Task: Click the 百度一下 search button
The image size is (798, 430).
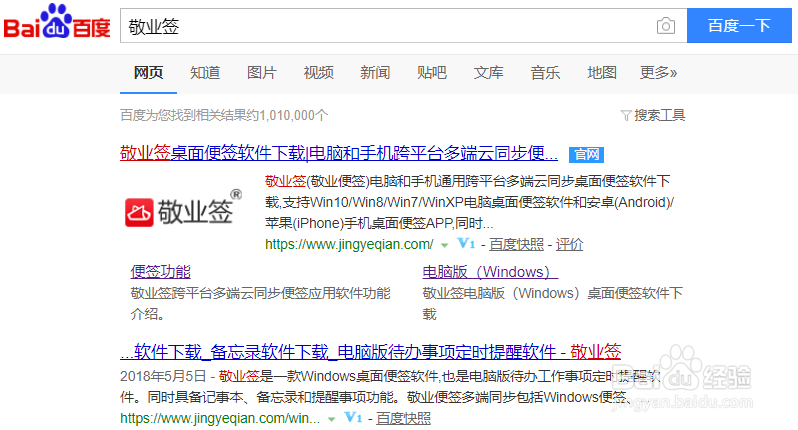Action: point(739,25)
